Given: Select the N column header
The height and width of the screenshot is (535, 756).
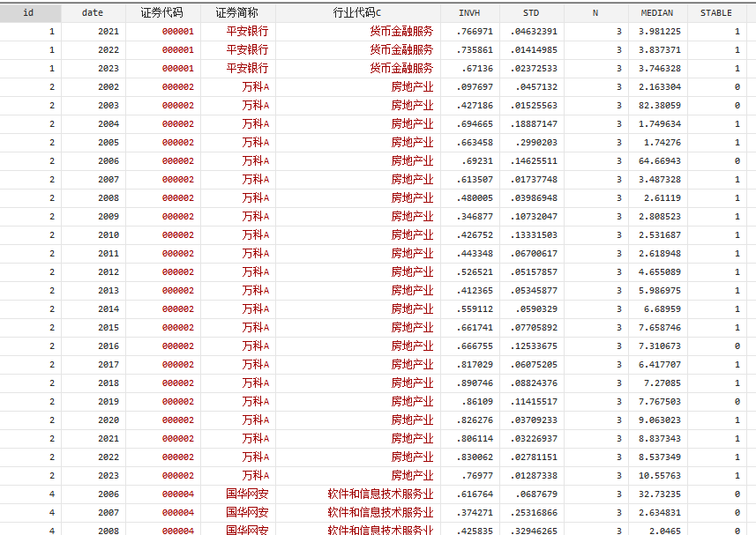Looking at the screenshot, I should tap(595, 13).
